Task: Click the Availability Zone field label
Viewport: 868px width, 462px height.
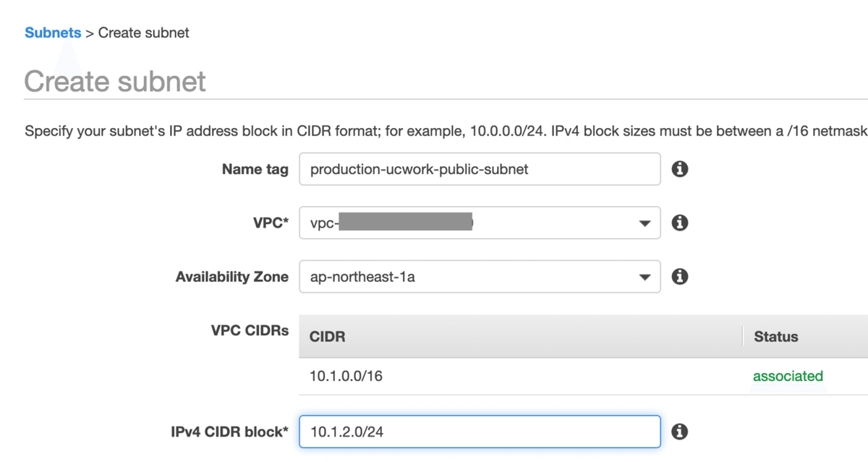Action: [231, 277]
